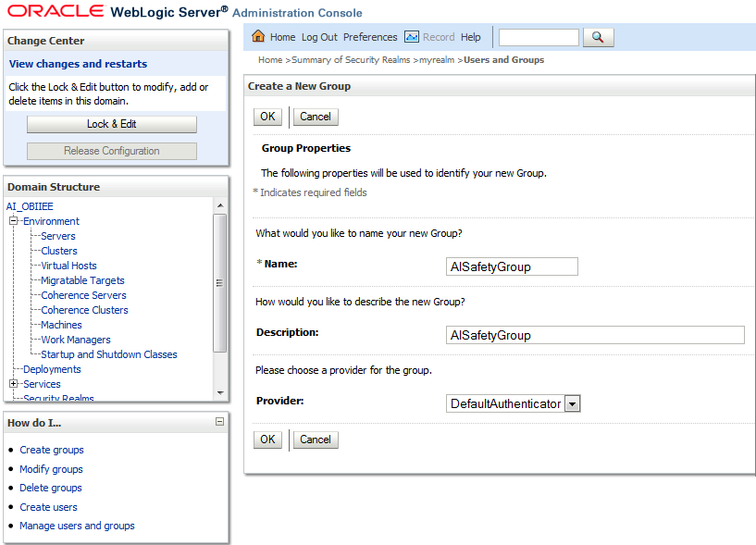Open Preferences from the toolbar
Image resolution: width=756 pixels, height=545 pixels.
370,37
